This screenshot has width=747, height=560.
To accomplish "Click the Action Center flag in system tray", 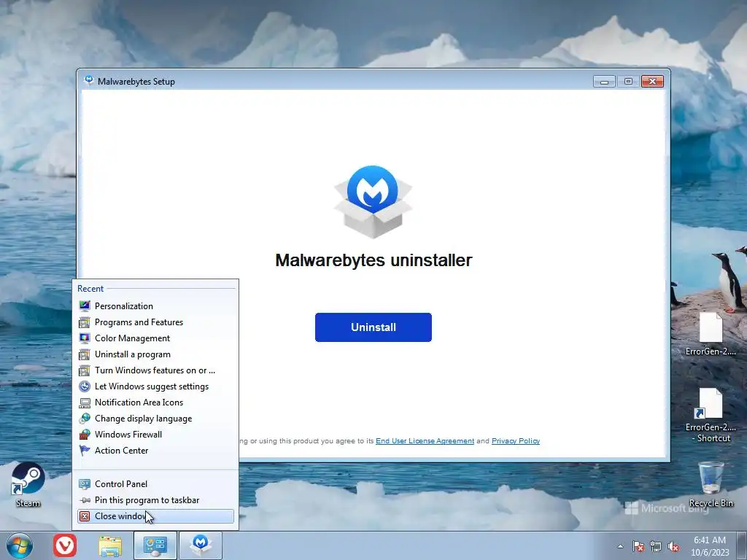I will click(x=638, y=546).
